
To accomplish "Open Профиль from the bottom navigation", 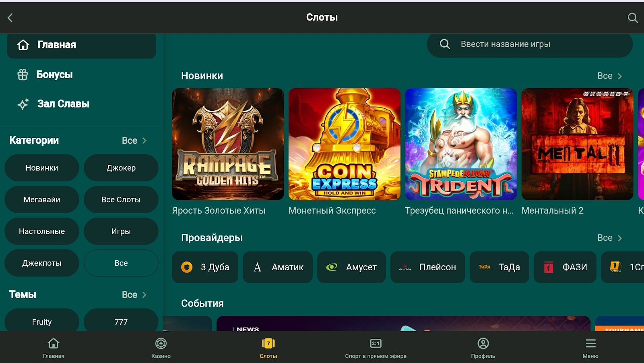I will click(x=483, y=348).
